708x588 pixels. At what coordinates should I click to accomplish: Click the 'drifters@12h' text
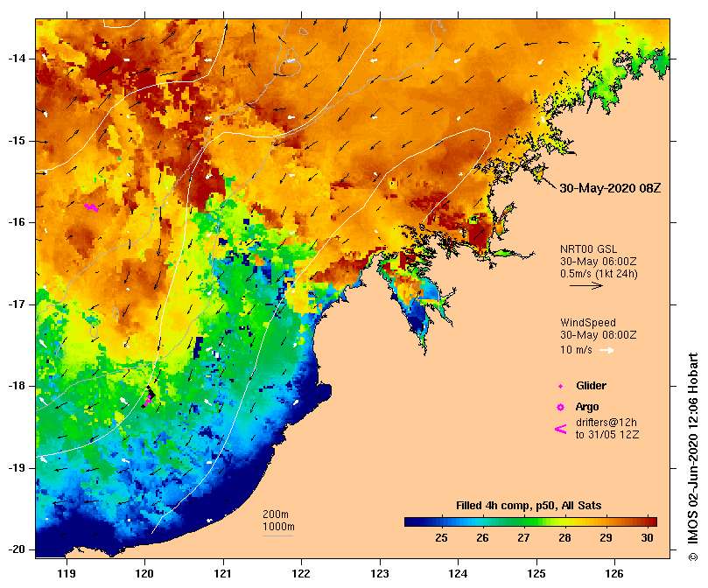click(606, 423)
